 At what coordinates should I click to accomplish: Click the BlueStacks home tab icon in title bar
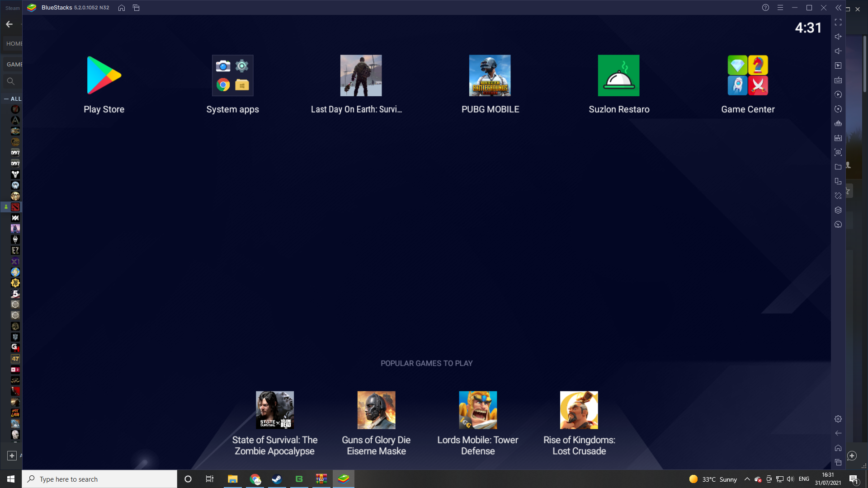122,8
